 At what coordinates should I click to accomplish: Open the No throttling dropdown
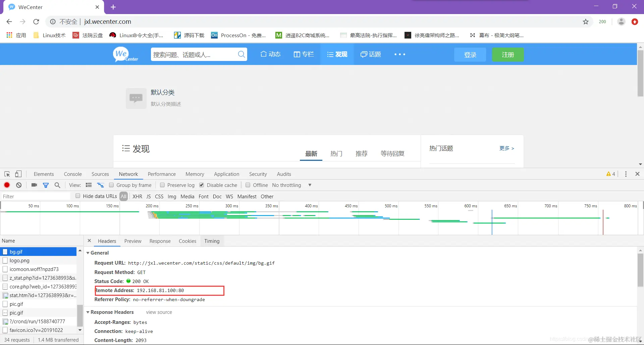pos(291,185)
